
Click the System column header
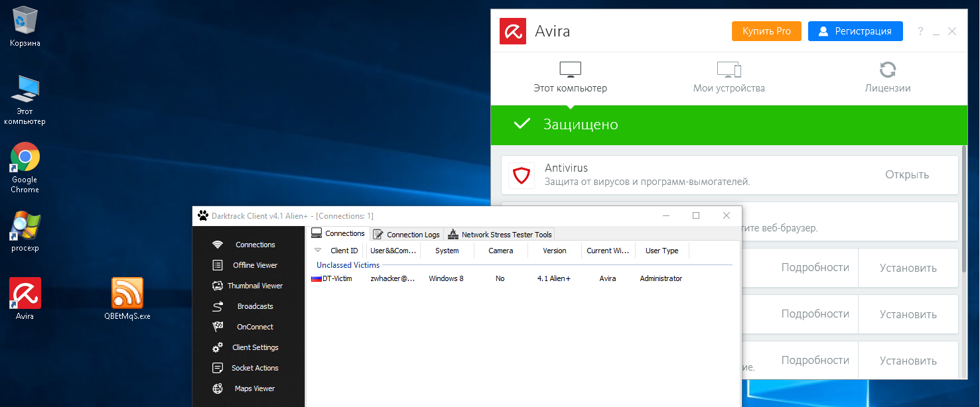447,251
